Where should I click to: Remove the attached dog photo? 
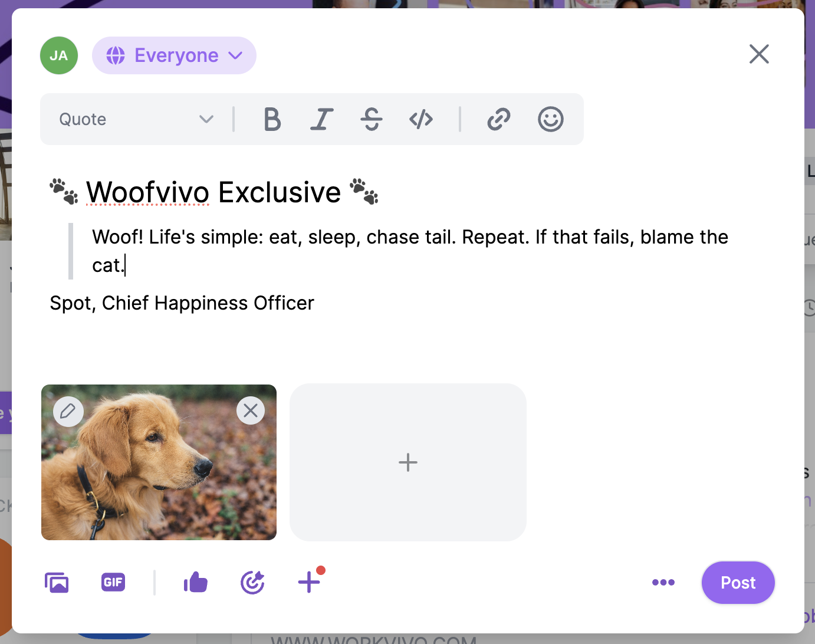251,410
